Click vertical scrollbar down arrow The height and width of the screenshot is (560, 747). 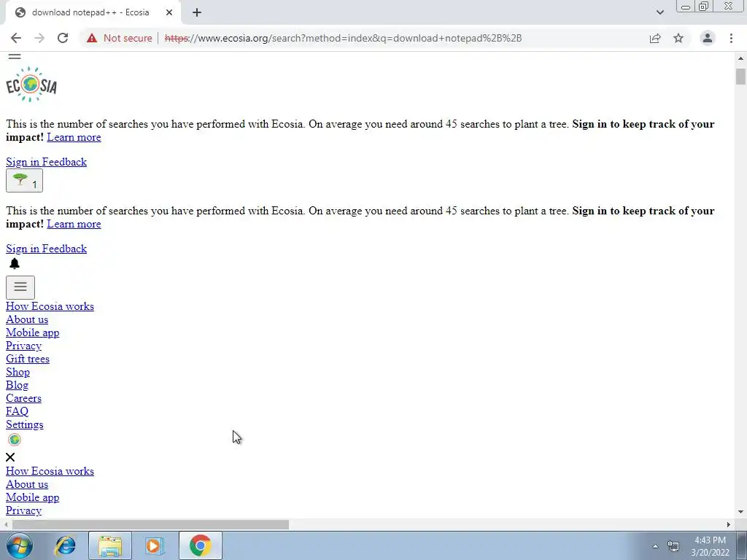(x=740, y=512)
